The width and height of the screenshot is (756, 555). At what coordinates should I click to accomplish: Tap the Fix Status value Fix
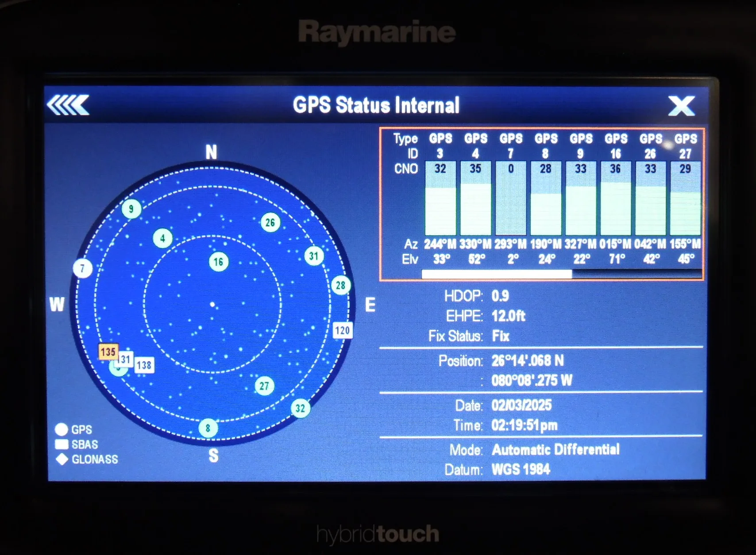[501, 336]
